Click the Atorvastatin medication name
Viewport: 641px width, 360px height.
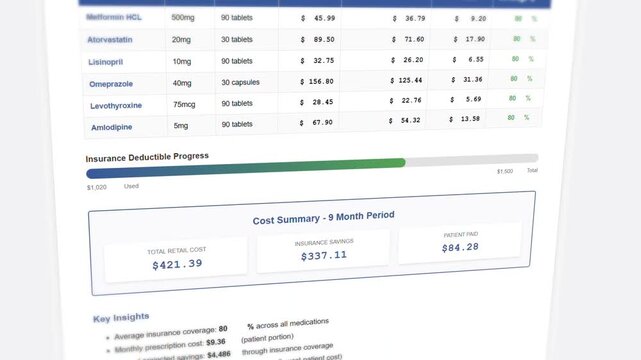[x=110, y=40]
